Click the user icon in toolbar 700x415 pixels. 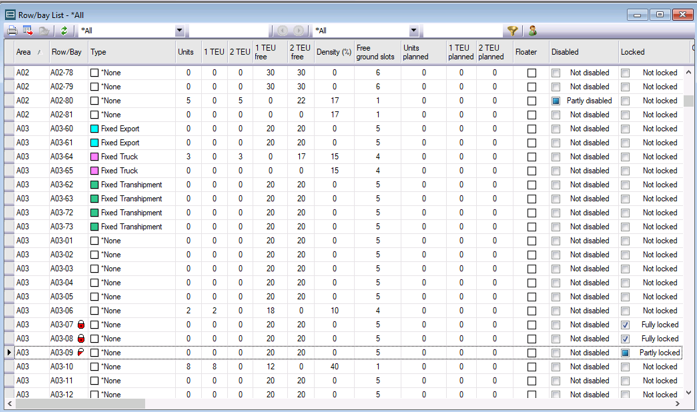(532, 31)
